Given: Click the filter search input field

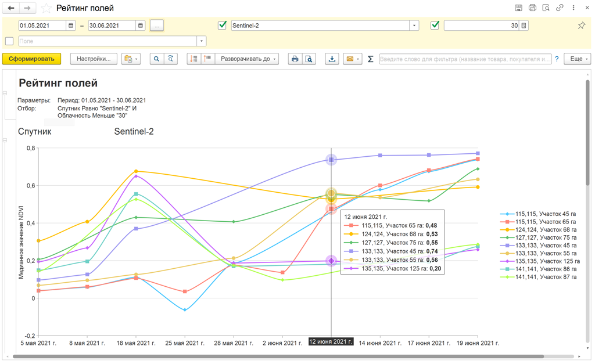Looking at the screenshot, I should click(465, 59).
